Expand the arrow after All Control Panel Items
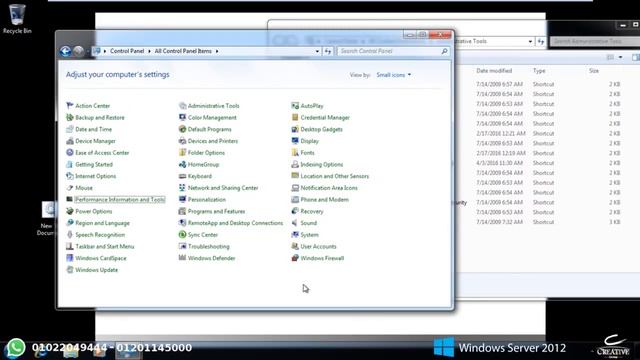640x360 pixels. (217, 51)
